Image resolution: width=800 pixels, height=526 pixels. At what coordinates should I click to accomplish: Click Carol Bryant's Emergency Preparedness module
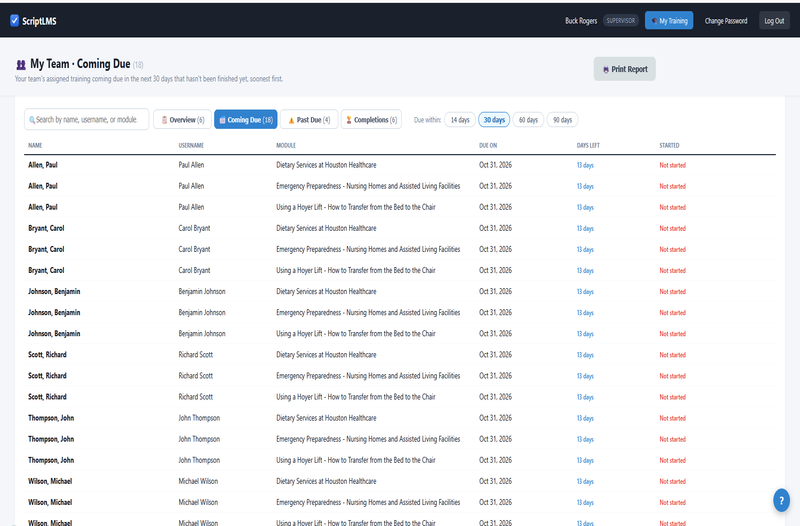(368, 249)
